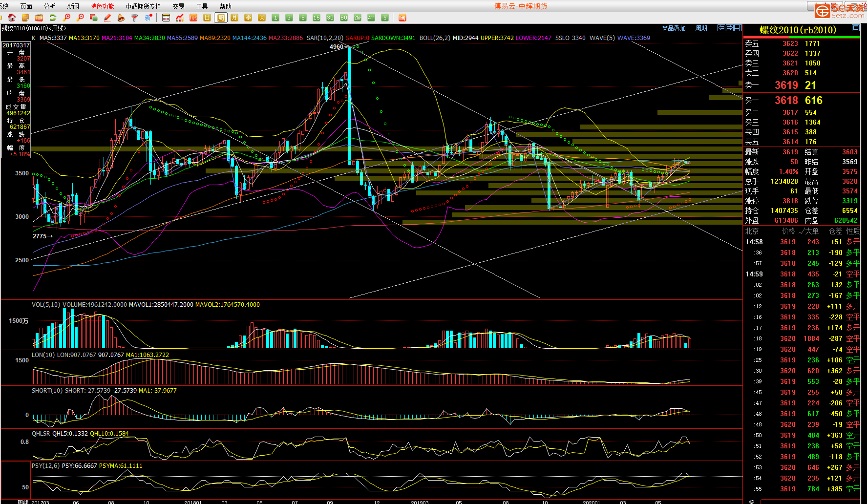The width and height of the screenshot is (867, 504).
Task: Click the green refresh arrows icon
Action: pos(53,18)
